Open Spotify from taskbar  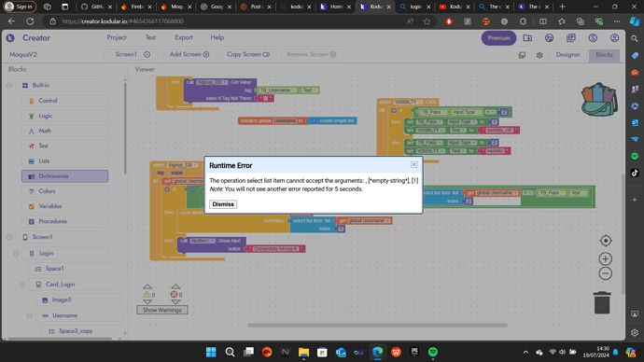pyautogui.click(x=432, y=352)
